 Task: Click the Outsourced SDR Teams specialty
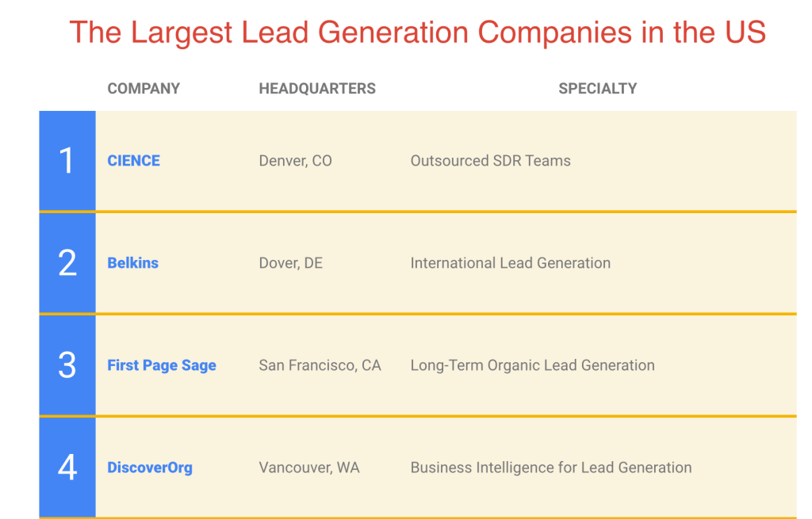(490, 161)
